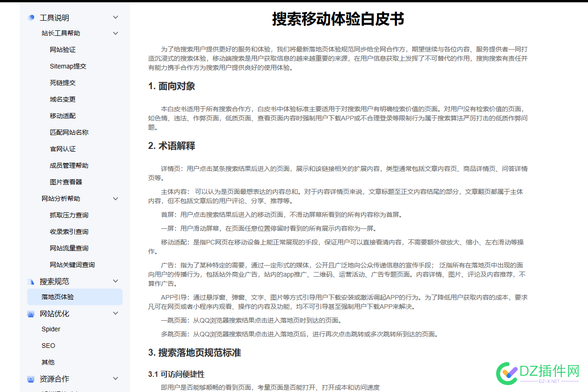Open the 工具说明 menu heading

pyautogui.click(x=54, y=18)
